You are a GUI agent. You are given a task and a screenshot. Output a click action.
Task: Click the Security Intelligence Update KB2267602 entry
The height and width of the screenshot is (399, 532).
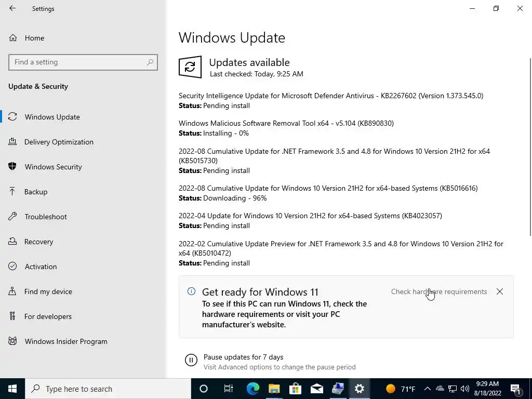tap(331, 96)
